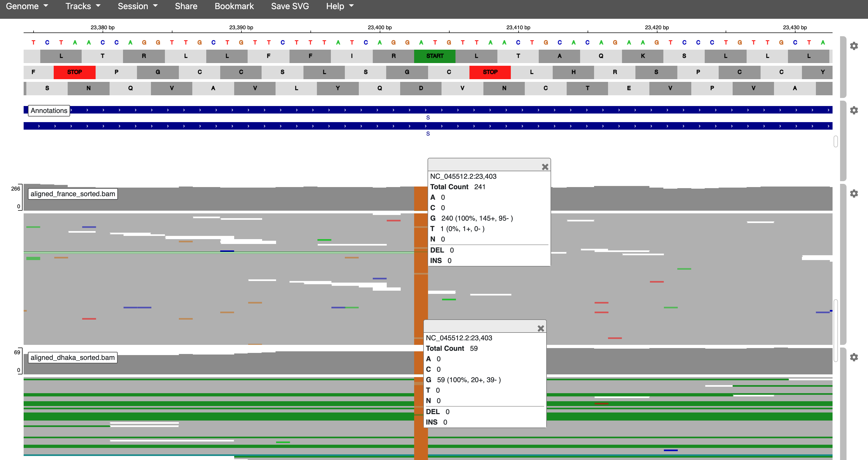Open settings gear for the Annotations track
The width and height of the screenshot is (868, 460).
point(854,110)
